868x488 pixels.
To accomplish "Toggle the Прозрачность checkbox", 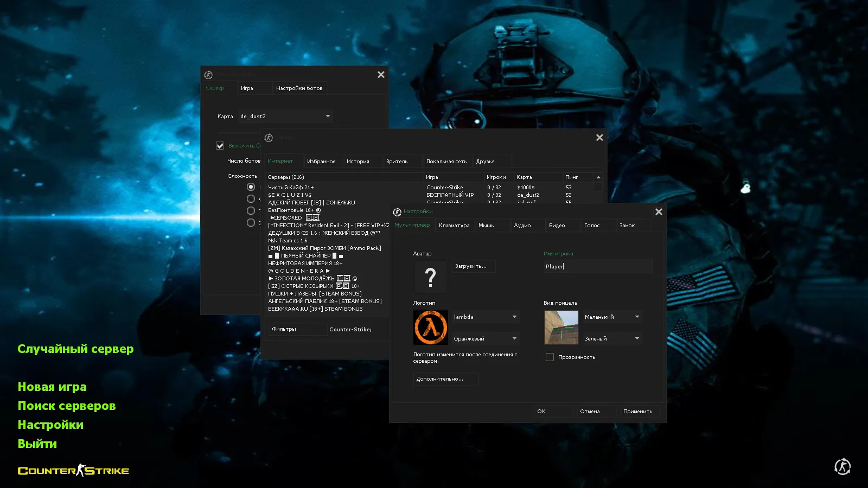I will point(550,357).
